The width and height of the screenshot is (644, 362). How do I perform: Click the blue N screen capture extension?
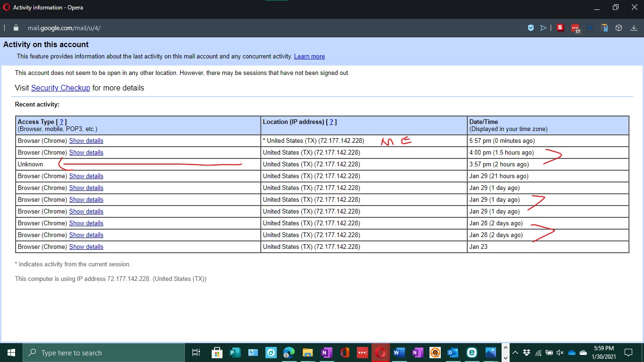pyautogui.click(x=590, y=28)
